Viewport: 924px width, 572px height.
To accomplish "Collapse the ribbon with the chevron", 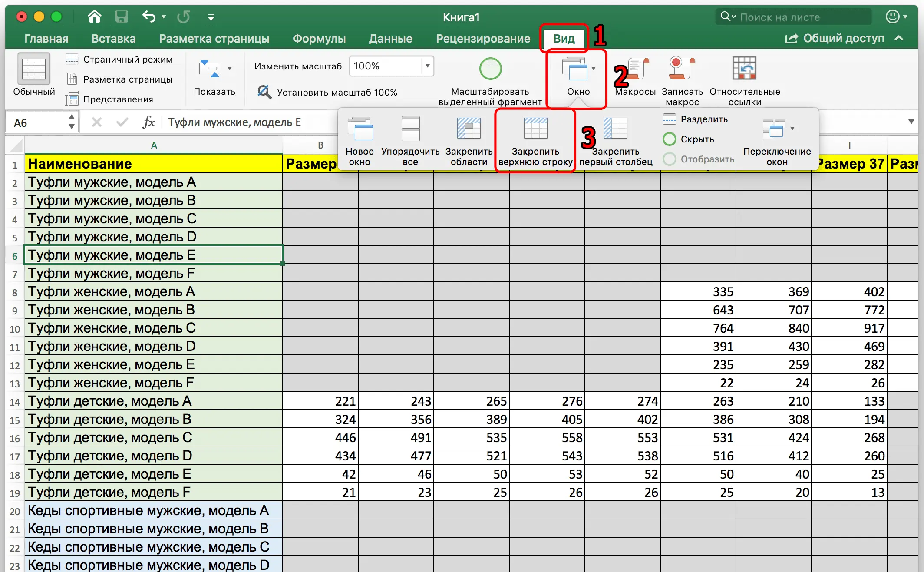I will [899, 38].
